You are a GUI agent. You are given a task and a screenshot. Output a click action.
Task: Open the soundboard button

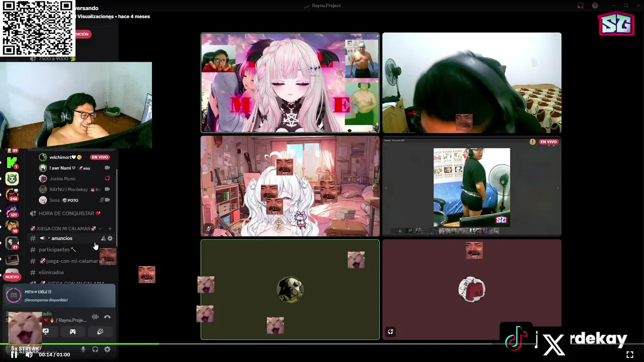[100, 331]
